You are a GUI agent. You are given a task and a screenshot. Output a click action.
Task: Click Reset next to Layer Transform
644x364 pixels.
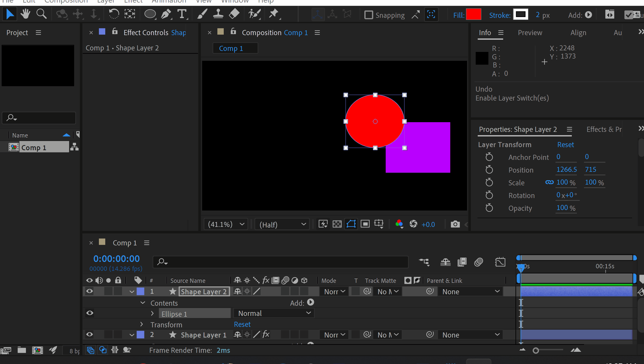pyautogui.click(x=565, y=145)
